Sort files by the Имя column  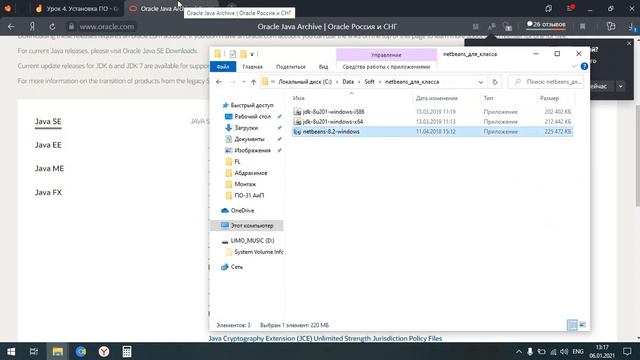[299, 98]
